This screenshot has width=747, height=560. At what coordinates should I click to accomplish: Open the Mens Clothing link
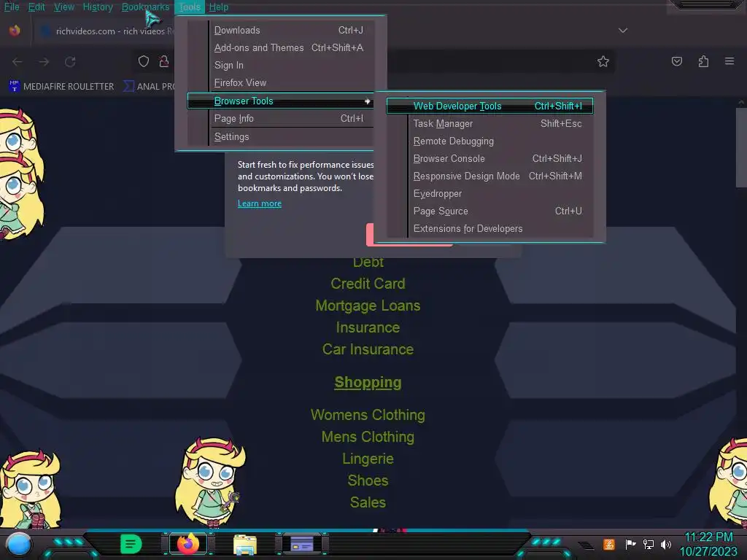[368, 437]
